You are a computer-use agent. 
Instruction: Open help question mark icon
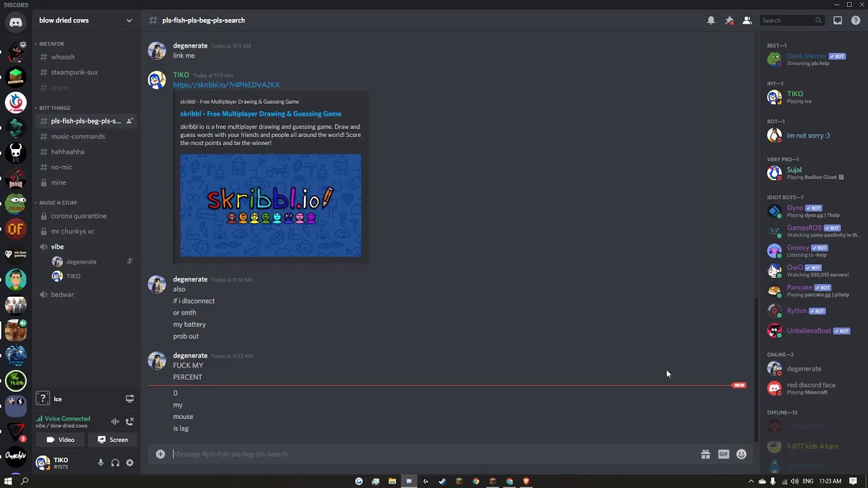(855, 20)
